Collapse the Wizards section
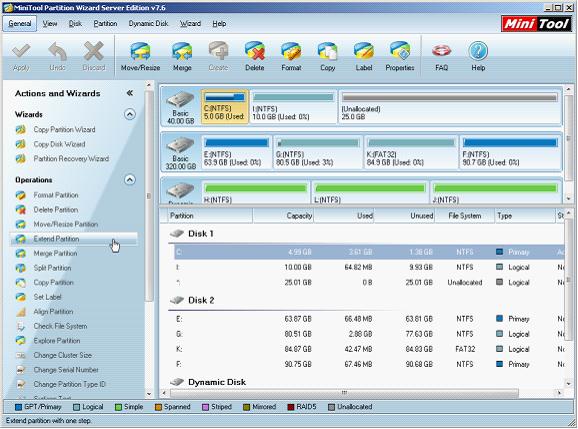The image size is (578, 429). click(129, 114)
